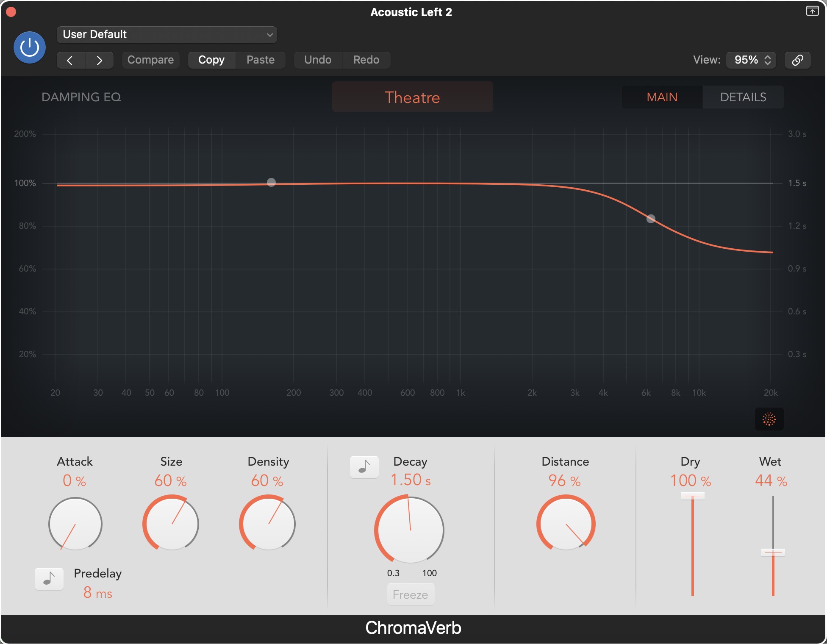Image resolution: width=827 pixels, height=644 pixels.
Task: Open the Theatre room type menu
Action: [412, 97]
